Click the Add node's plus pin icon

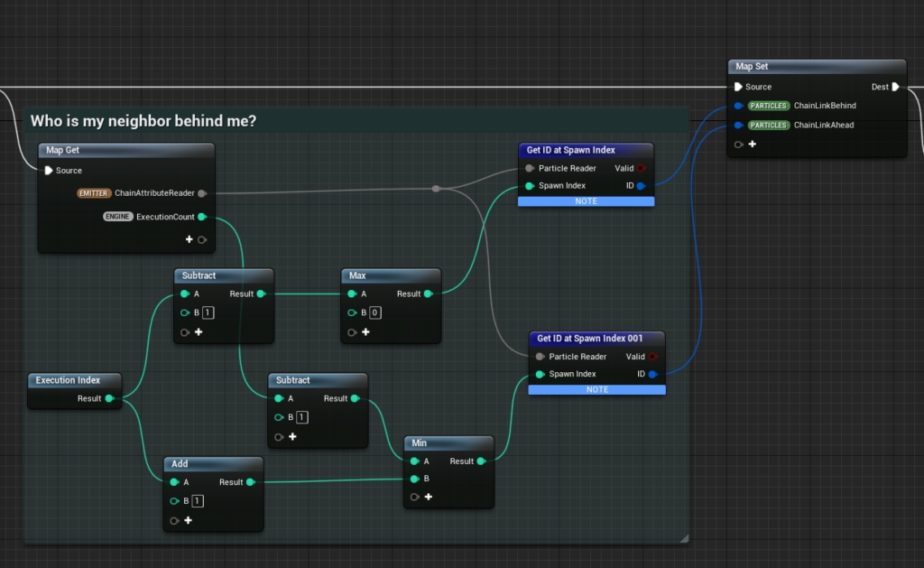[188, 520]
